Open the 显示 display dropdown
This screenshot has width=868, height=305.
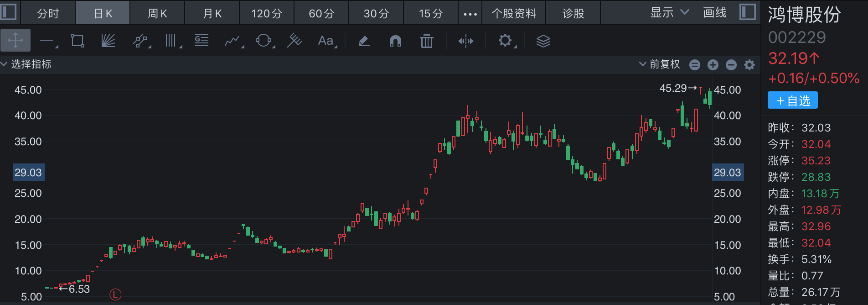pos(669,13)
